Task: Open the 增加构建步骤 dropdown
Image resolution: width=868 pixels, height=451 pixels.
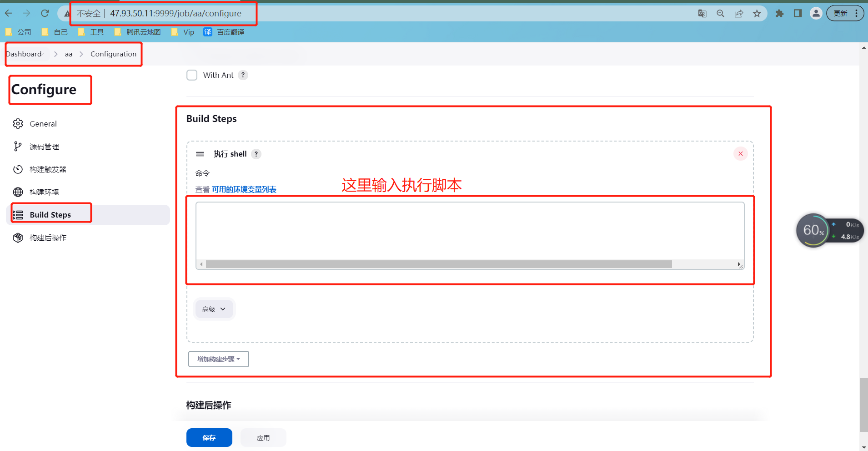Action: point(219,359)
